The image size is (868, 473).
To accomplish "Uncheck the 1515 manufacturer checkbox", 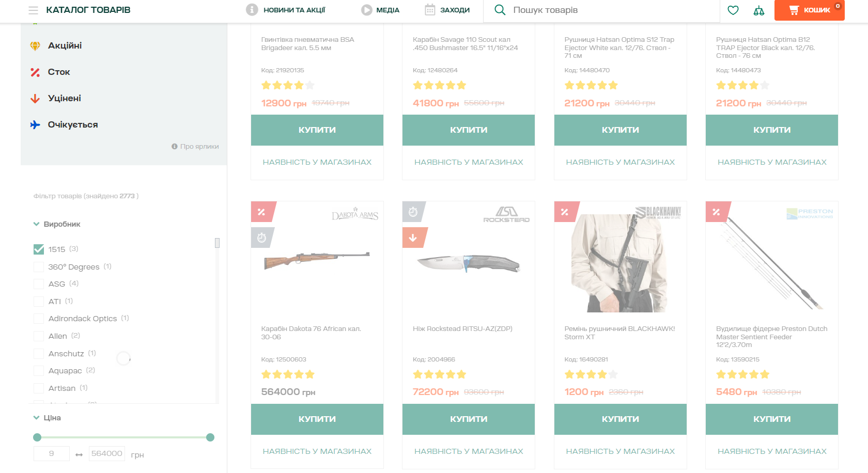I will tap(39, 249).
